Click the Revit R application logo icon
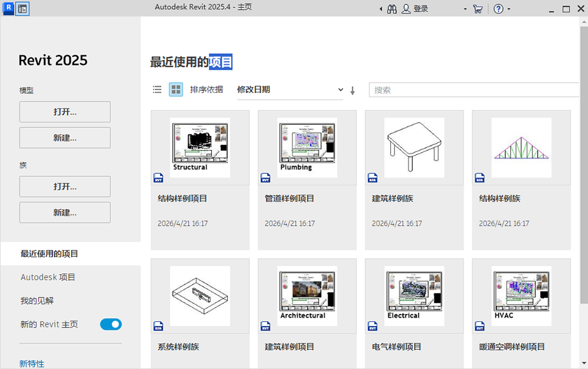The width and height of the screenshot is (588, 369). point(8,8)
